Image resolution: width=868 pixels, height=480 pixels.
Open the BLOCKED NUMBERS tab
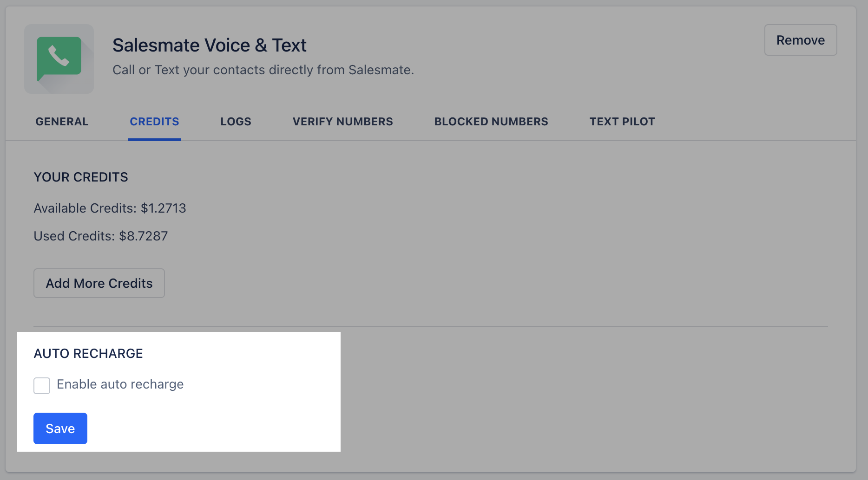(x=491, y=122)
